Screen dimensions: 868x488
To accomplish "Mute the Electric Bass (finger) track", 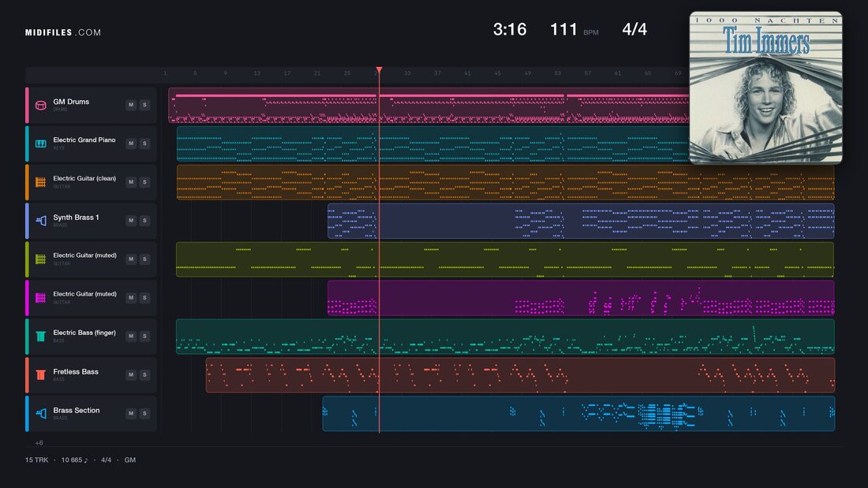I will click(x=131, y=336).
